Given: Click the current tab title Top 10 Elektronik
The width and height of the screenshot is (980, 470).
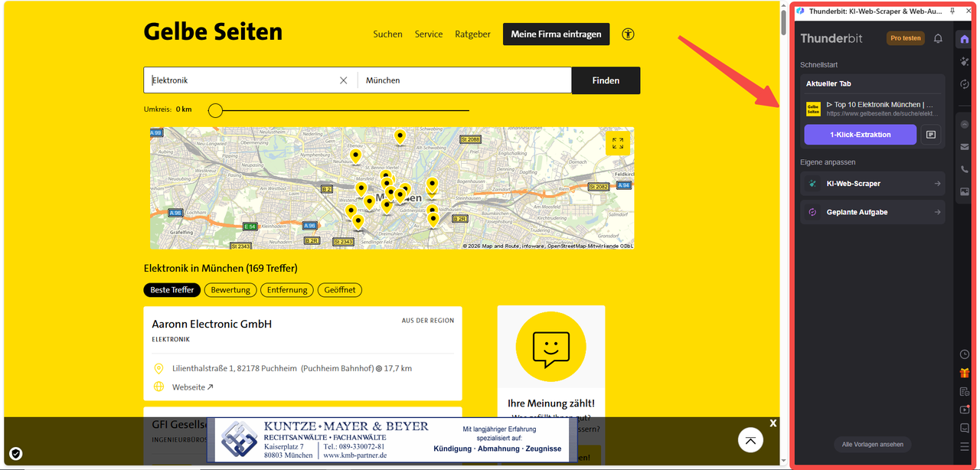Looking at the screenshot, I should 880,104.
